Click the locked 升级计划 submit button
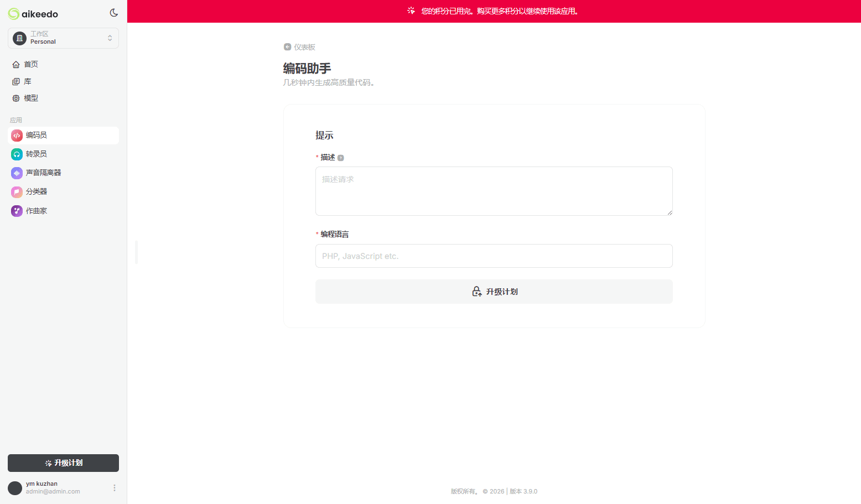Screen dimensions: 861x504 tap(494, 292)
